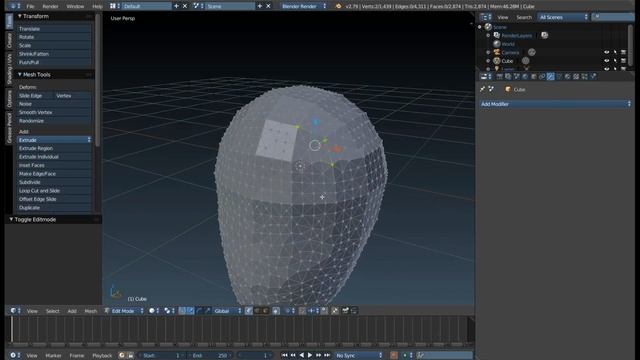This screenshot has height=360, width=640.
Task: Open the Window menu
Action: coord(75,6)
